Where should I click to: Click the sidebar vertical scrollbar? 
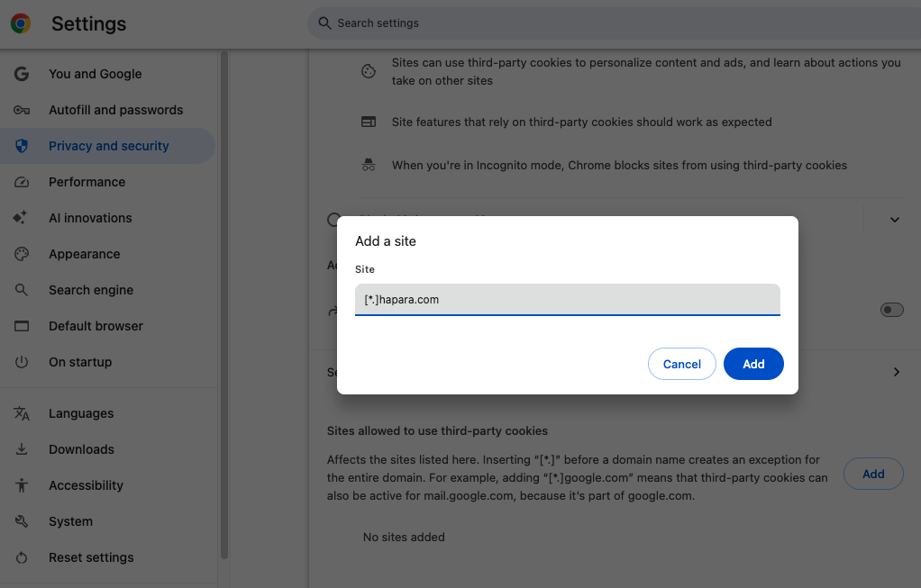[x=223, y=305]
